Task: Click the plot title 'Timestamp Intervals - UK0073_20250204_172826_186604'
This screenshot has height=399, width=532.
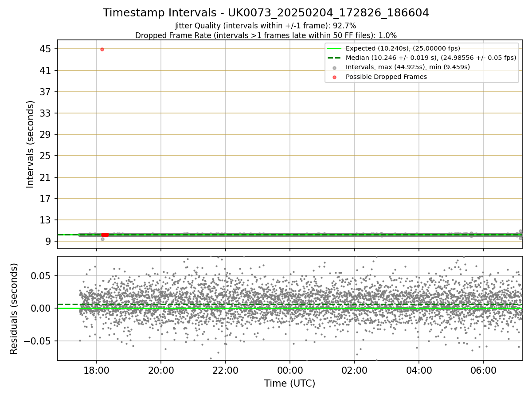Action: coord(266,13)
